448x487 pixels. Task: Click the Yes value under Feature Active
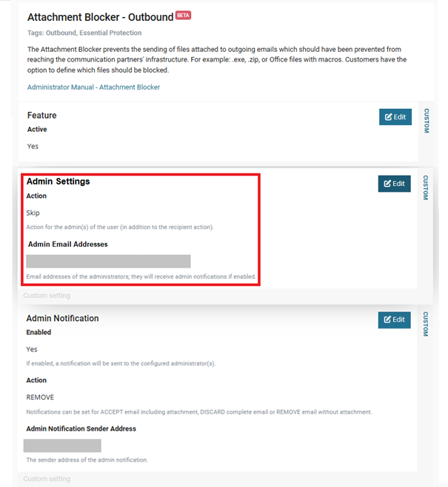33,146
